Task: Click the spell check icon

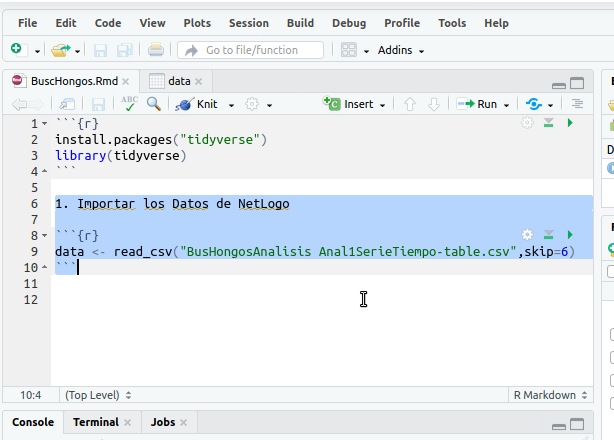Action: pyautogui.click(x=129, y=103)
